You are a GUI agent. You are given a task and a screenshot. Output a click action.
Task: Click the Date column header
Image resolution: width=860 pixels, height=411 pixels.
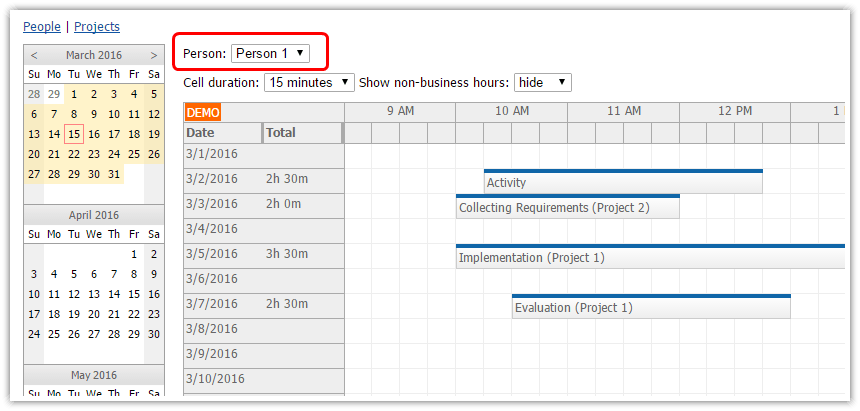coord(223,133)
